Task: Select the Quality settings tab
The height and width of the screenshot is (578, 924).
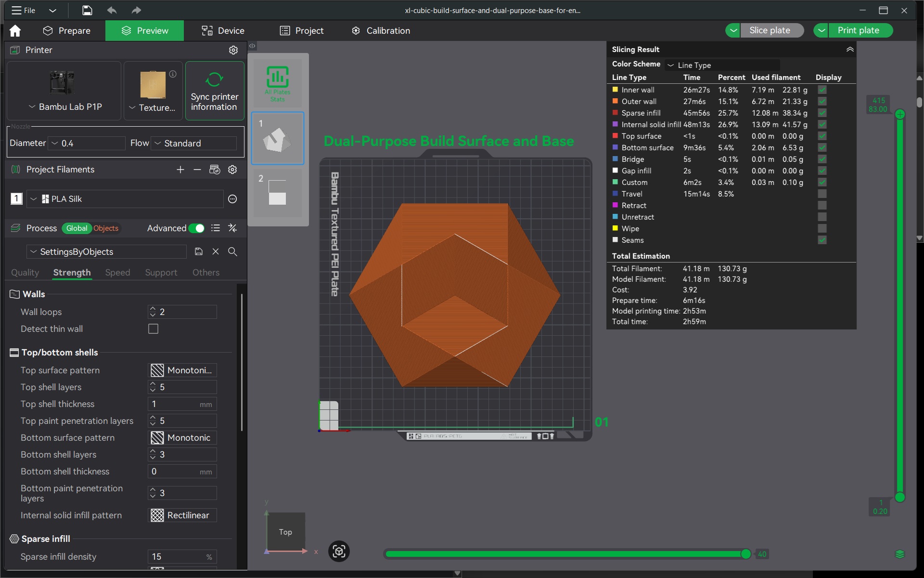Action: point(25,273)
